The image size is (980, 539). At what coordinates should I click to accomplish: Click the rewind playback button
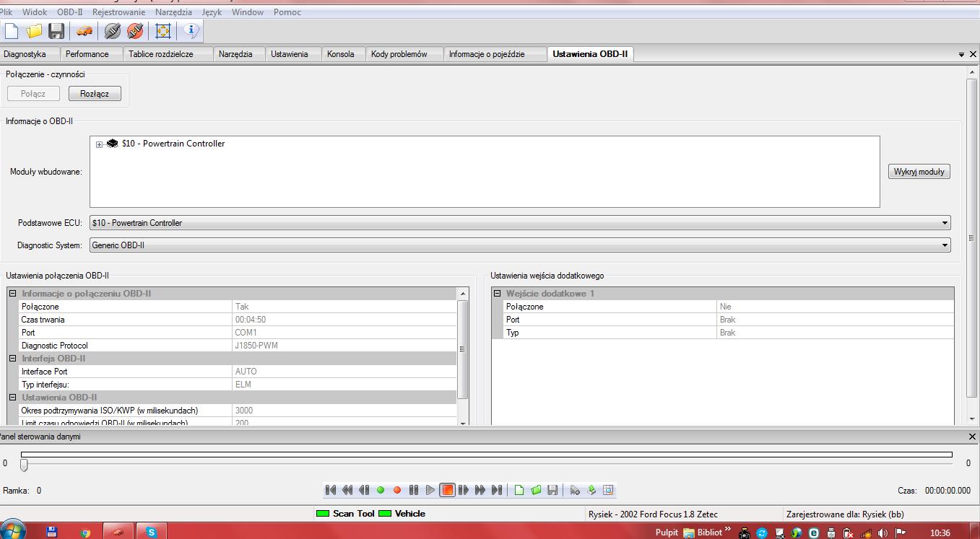pyautogui.click(x=347, y=490)
